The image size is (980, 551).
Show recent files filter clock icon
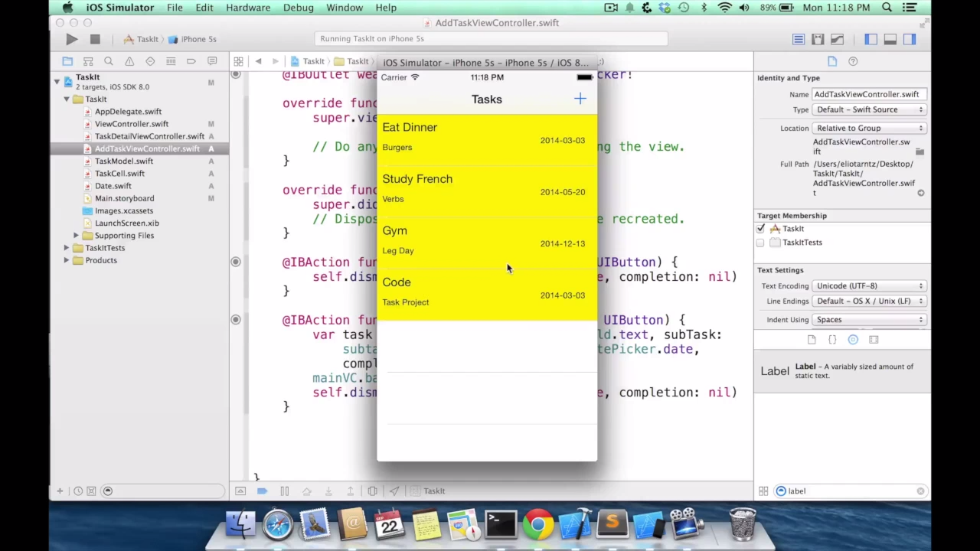point(78,491)
